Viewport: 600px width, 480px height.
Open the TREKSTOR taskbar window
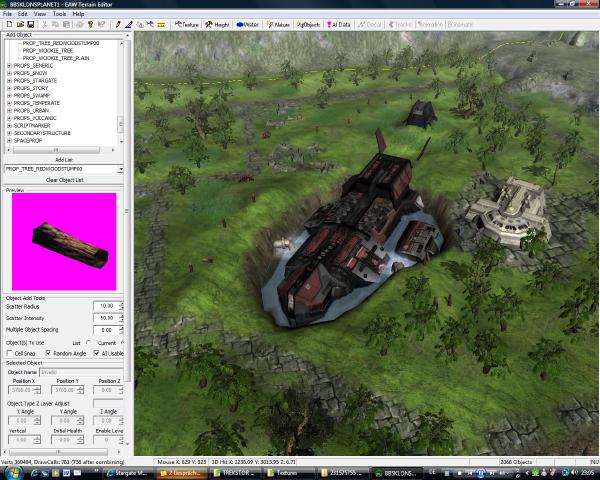coord(235,473)
